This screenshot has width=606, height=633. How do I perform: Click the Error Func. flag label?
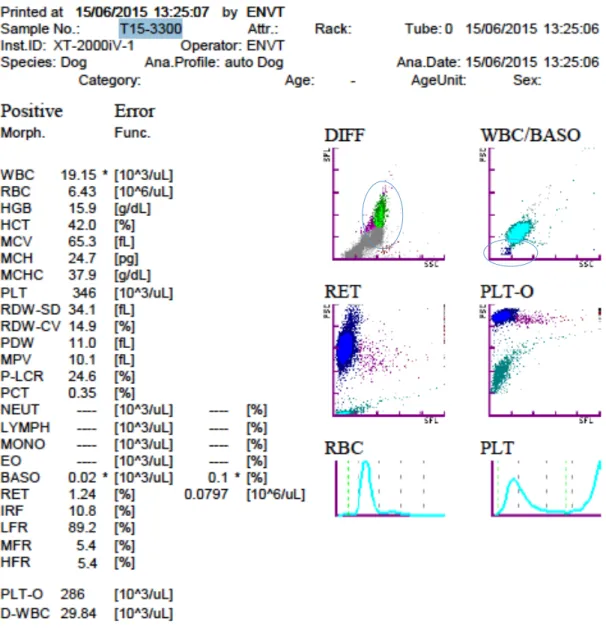pos(134,120)
